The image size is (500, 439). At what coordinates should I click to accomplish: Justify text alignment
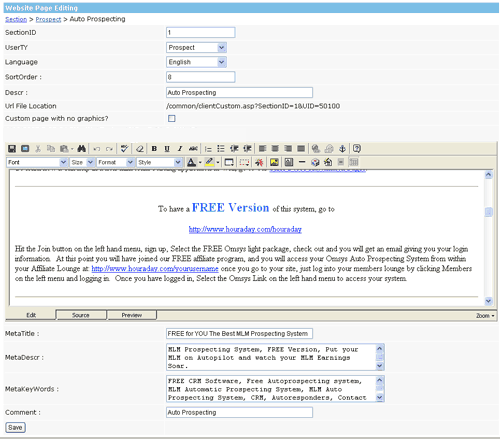[301, 149]
